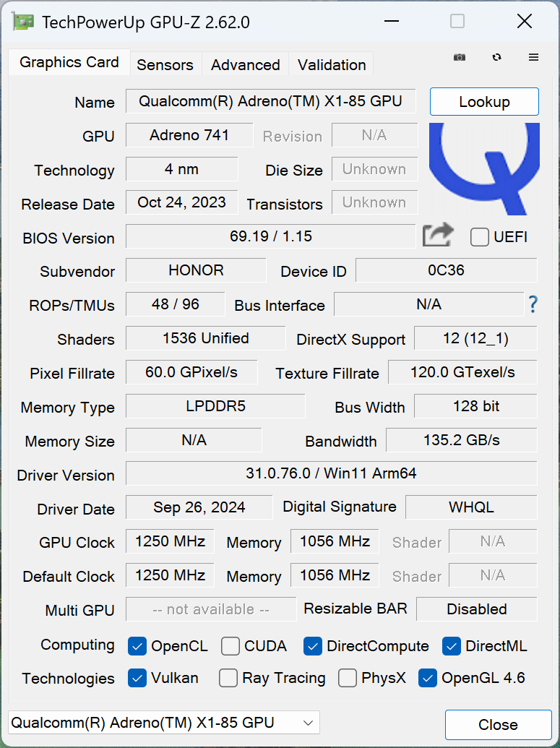Image resolution: width=560 pixels, height=748 pixels.
Task: Click the Qualcomm vendor logo
Action: [x=484, y=168]
